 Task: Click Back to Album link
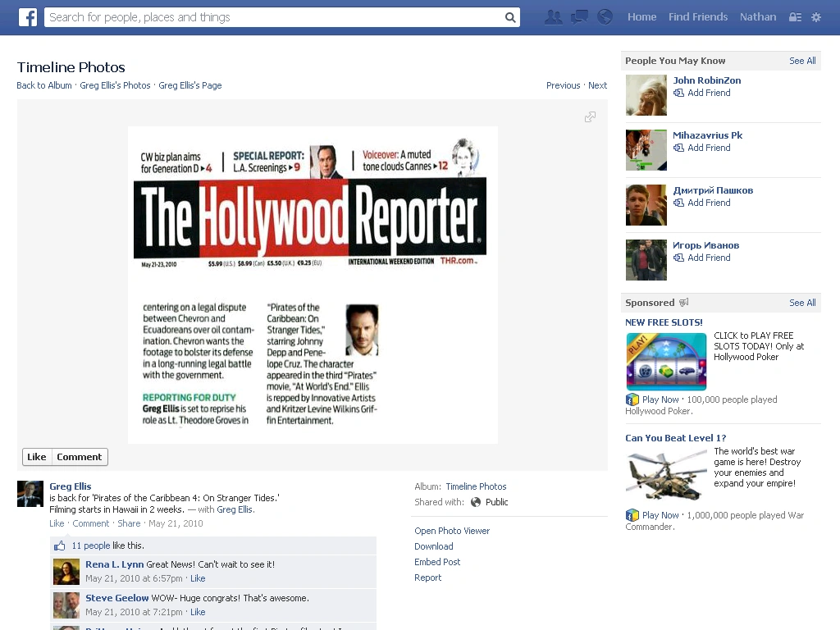pos(44,85)
